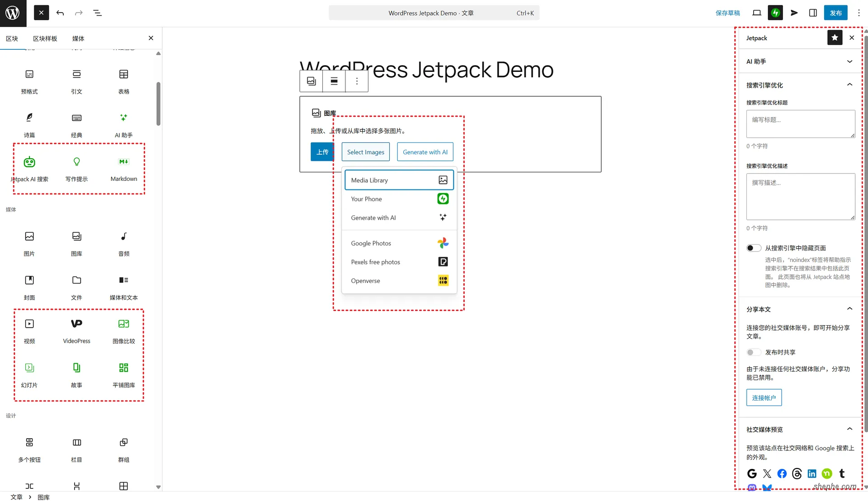Switch to the 区块样板 tab

[x=45, y=38]
